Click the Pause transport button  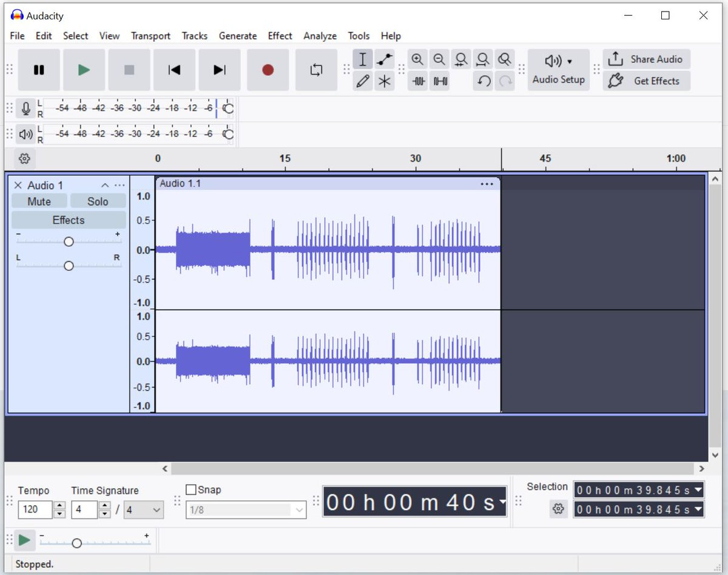pyautogui.click(x=39, y=70)
